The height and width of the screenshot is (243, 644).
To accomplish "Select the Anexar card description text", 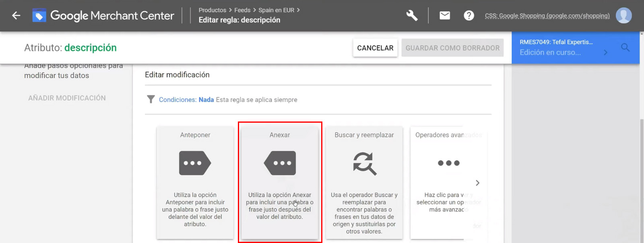I will 280,206.
